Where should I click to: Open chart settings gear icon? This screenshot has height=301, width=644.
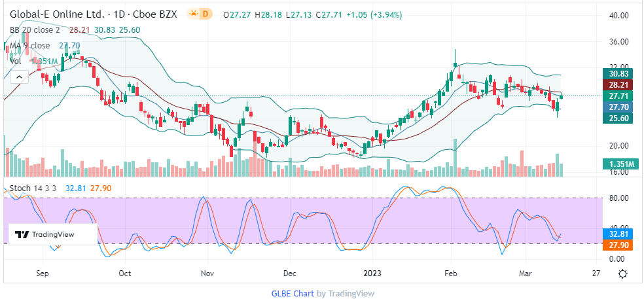pyautogui.click(x=624, y=274)
